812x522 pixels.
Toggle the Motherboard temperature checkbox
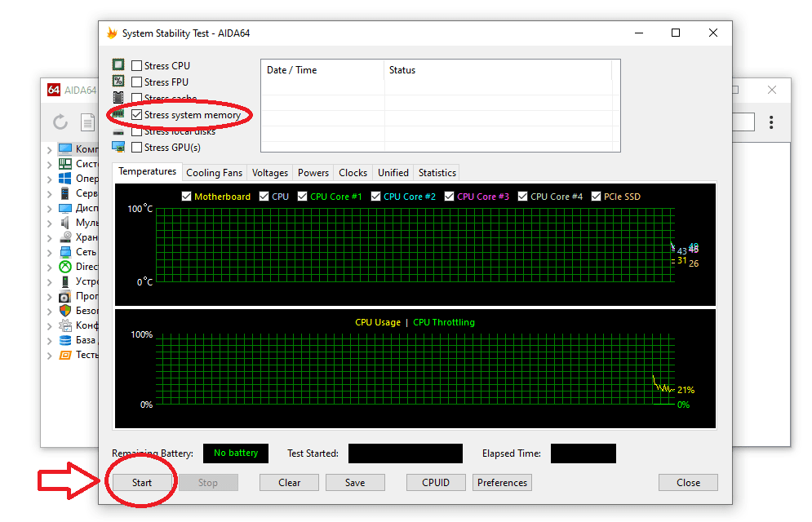186,197
